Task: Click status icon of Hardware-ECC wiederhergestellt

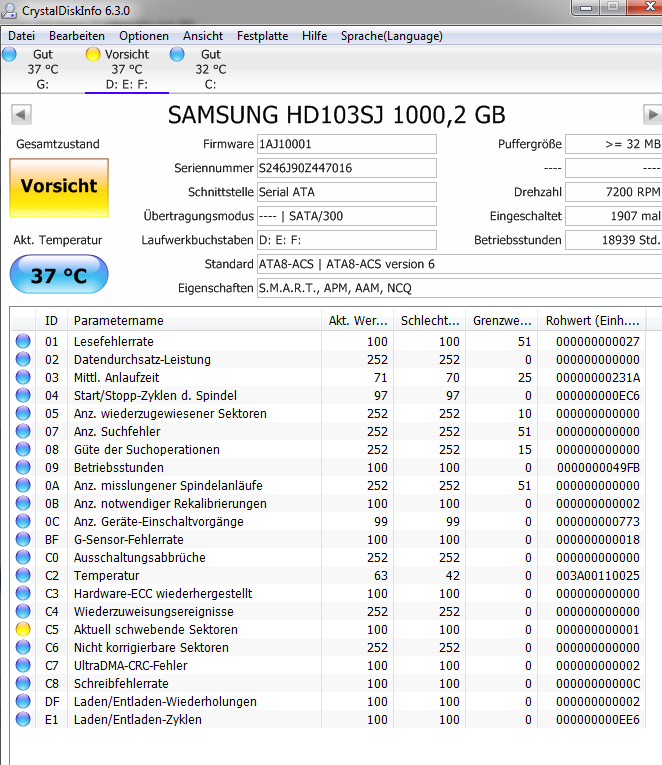Action: click(x=23, y=593)
